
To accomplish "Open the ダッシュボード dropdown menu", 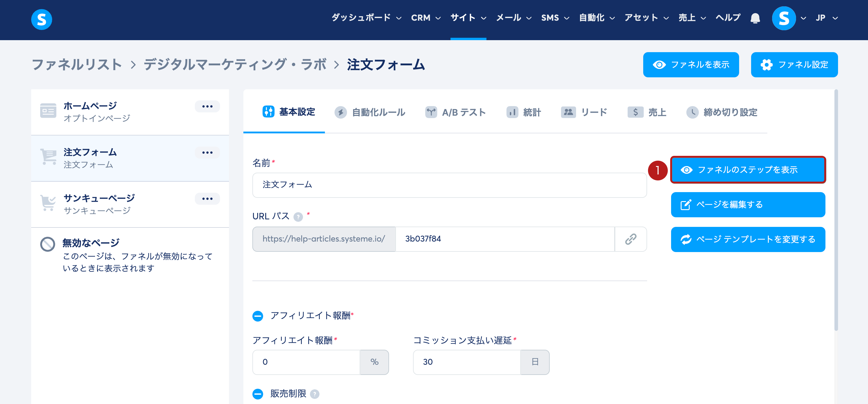I will [366, 18].
